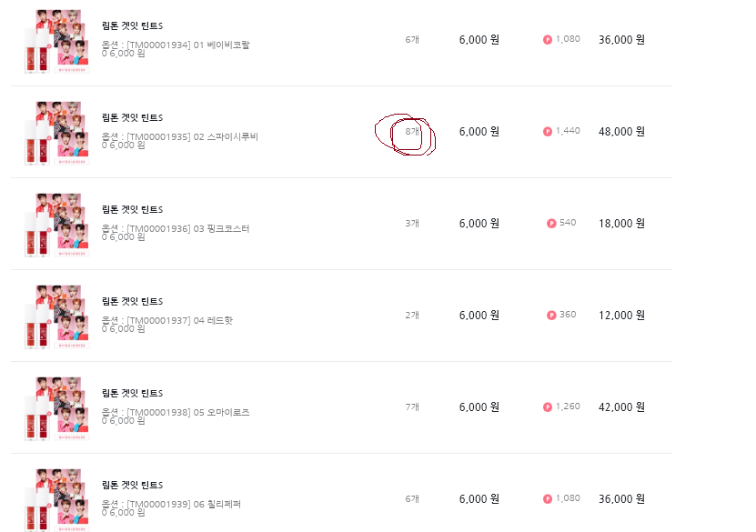Open the product thumbnail for 04 레드핫

[55, 316]
